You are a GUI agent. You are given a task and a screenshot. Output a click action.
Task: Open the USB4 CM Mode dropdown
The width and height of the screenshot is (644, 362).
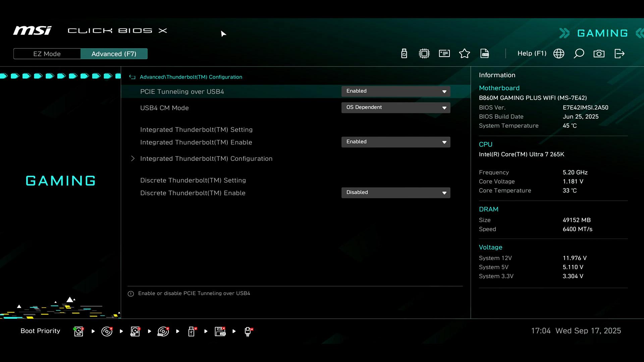[396, 108]
